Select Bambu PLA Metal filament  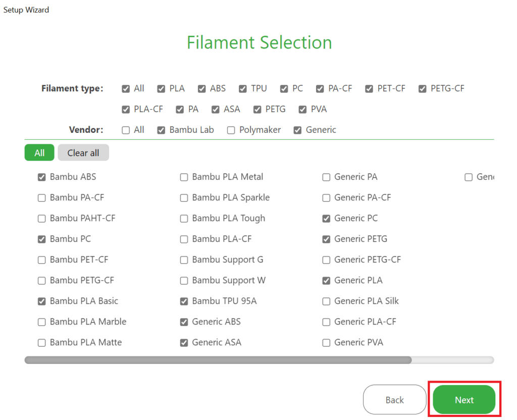pyautogui.click(x=184, y=177)
